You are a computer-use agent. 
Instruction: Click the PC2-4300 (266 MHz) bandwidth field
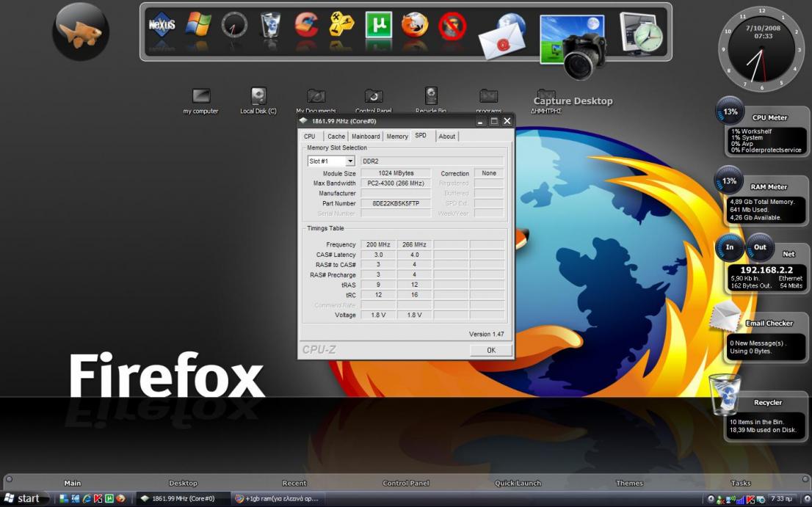(x=396, y=183)
